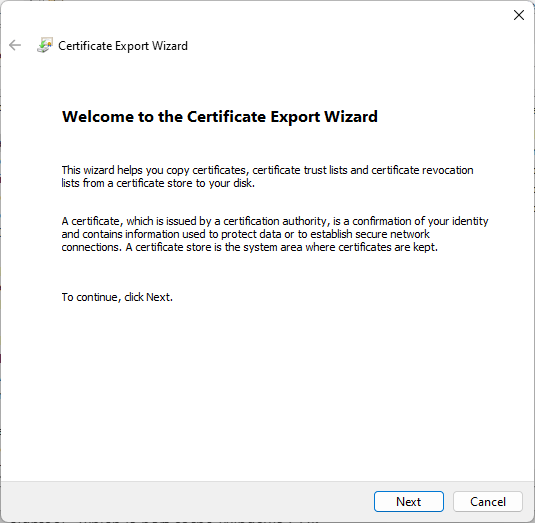
Task: Click the line starting 'This wizard helps you copy'
Action: tap(267, 170)
